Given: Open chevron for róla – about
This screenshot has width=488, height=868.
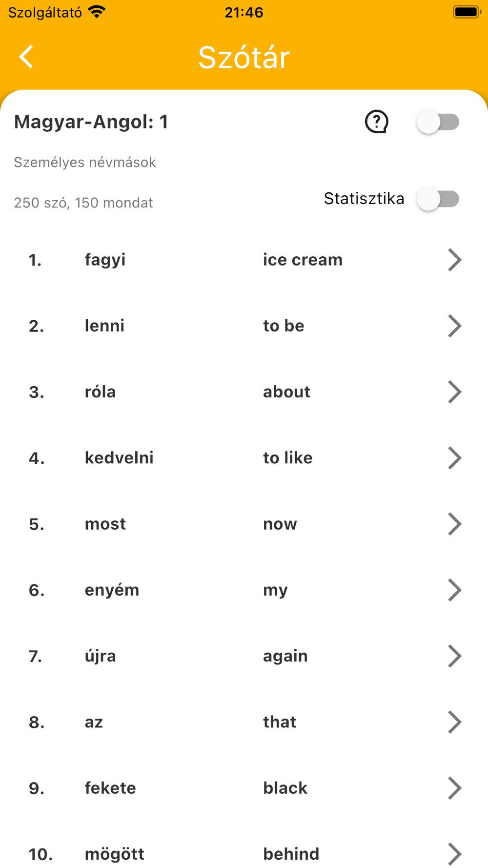Looking at the screenshot, I should [x=454, y=392].
